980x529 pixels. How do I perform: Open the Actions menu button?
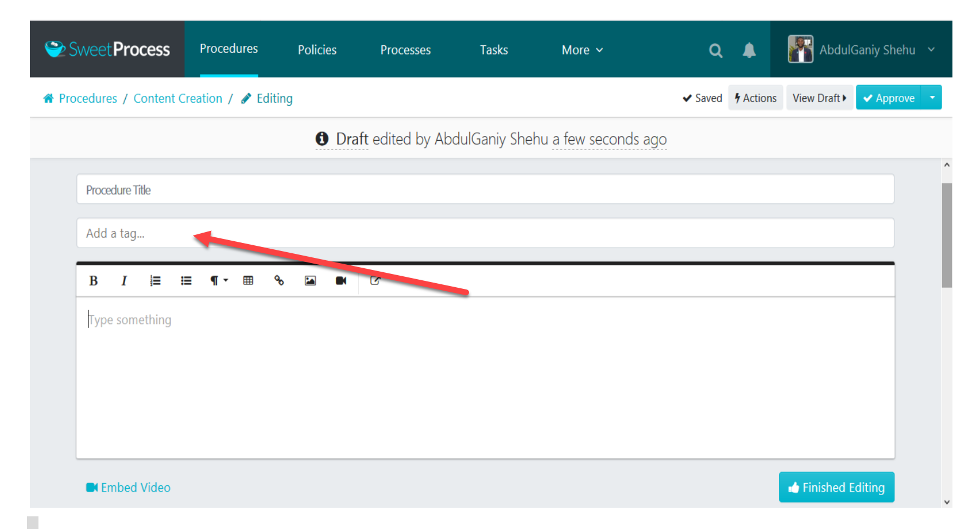click(x=756, y=98)
